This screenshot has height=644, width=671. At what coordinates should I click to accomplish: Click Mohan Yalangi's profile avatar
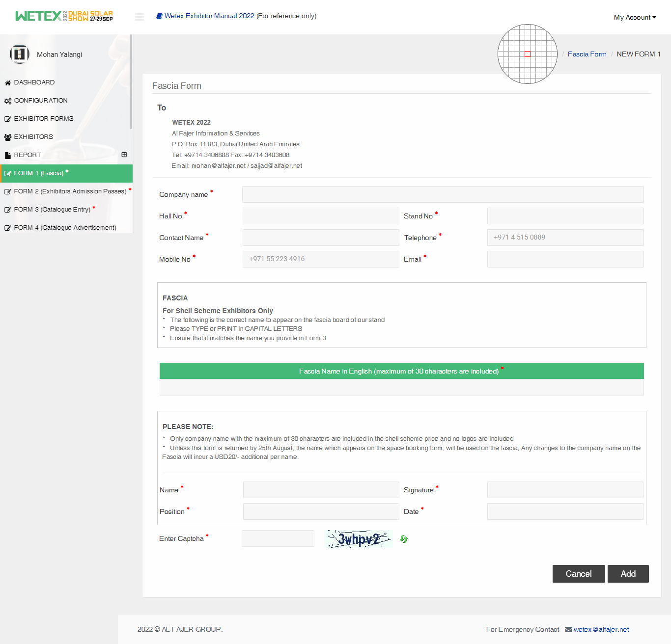(20, 54)
